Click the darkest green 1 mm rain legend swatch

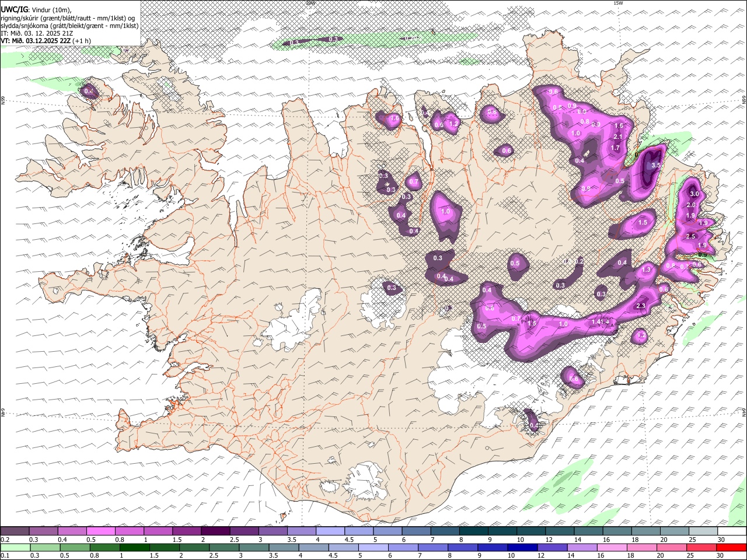point(134,548)
